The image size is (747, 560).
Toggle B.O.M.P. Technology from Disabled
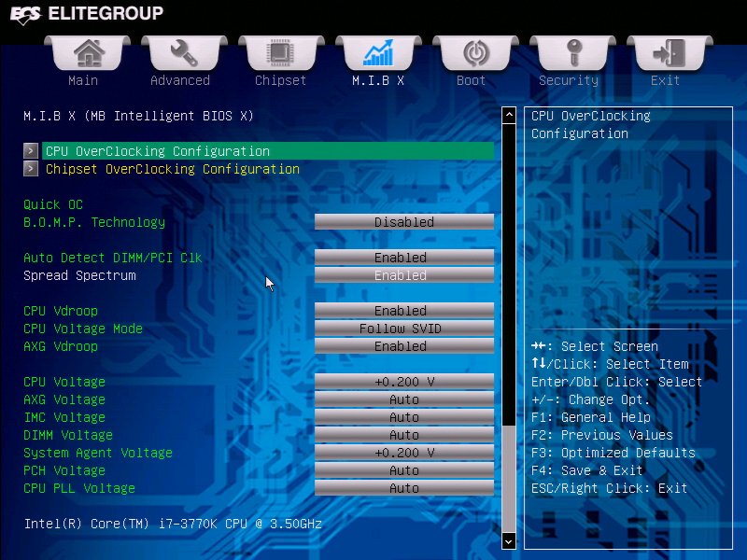[x=403, y=222]
